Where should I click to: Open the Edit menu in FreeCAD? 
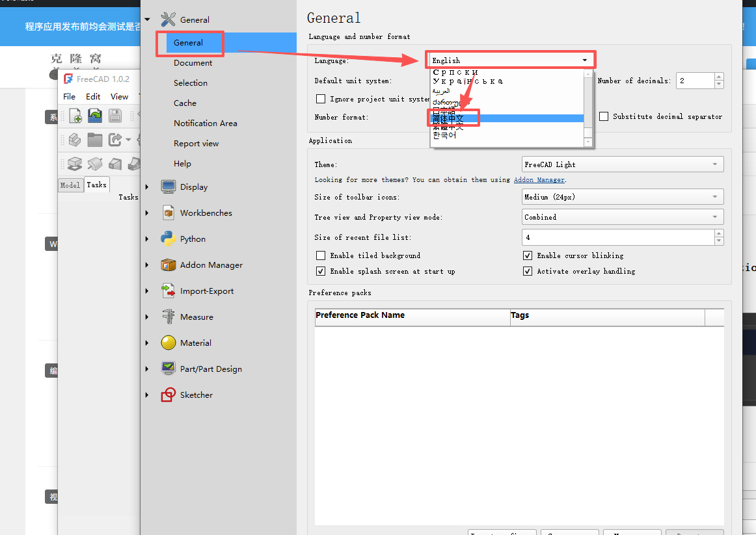(x=93, y=96)
